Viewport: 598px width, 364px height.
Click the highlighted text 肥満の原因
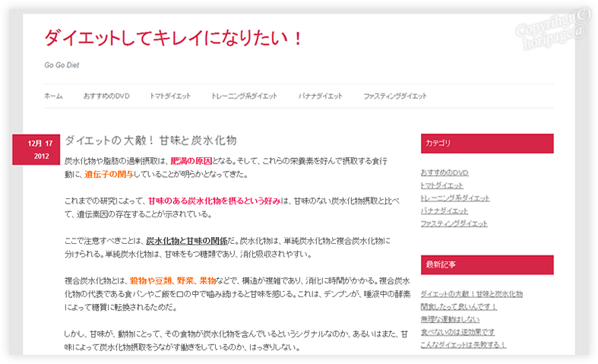tap(191, 161)
